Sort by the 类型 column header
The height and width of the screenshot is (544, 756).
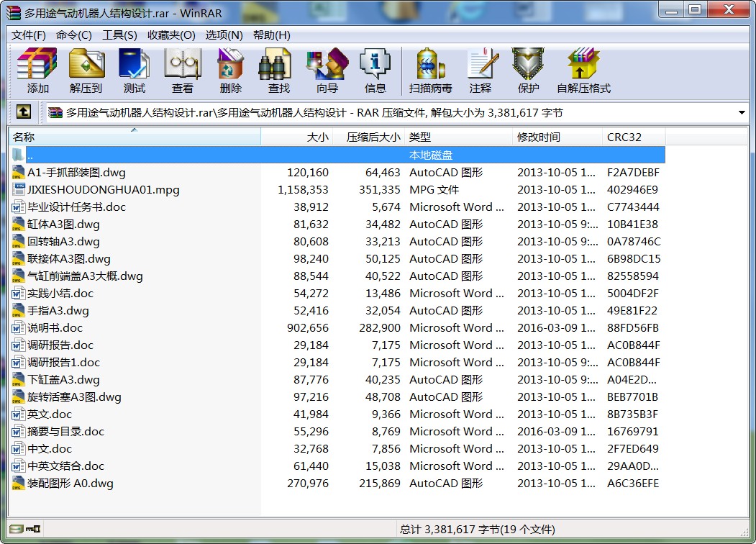coord(459,137)
